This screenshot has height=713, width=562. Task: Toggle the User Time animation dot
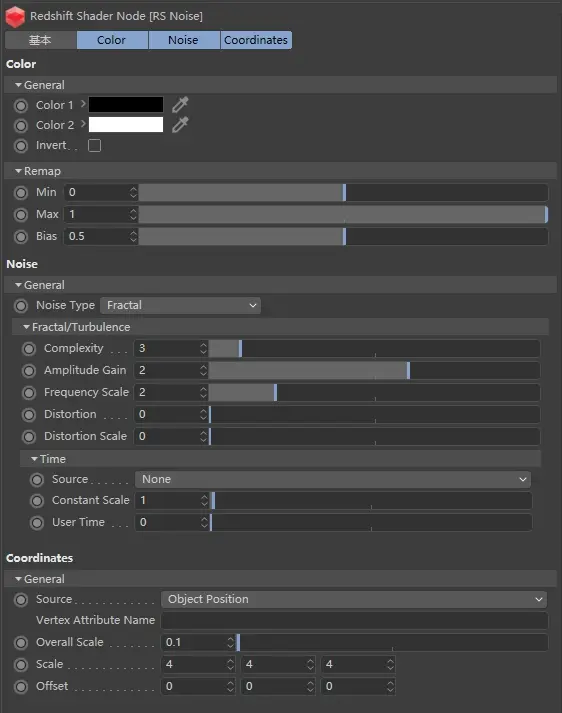pos(37,522)
